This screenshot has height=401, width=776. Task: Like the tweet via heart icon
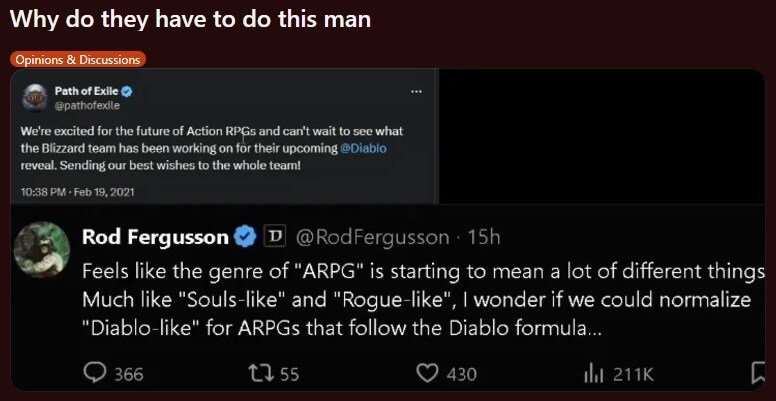pyautogui.click(x=427, y=374)
